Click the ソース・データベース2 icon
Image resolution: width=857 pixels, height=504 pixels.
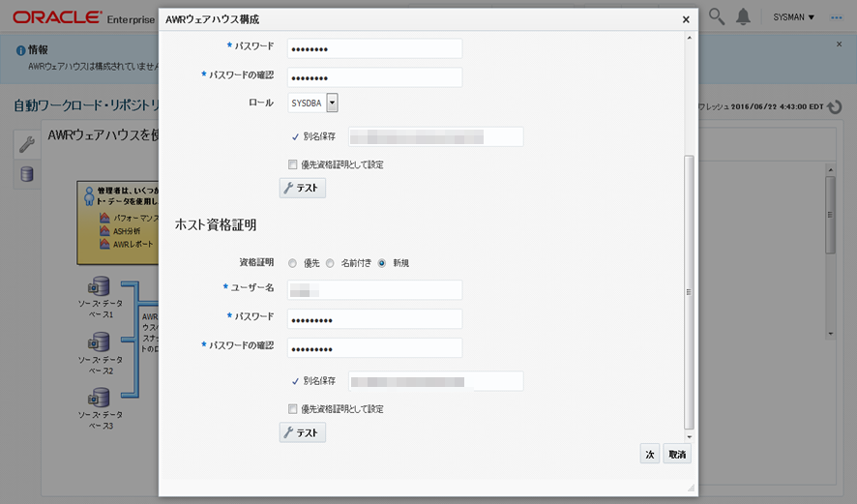(x=99, y=342)
